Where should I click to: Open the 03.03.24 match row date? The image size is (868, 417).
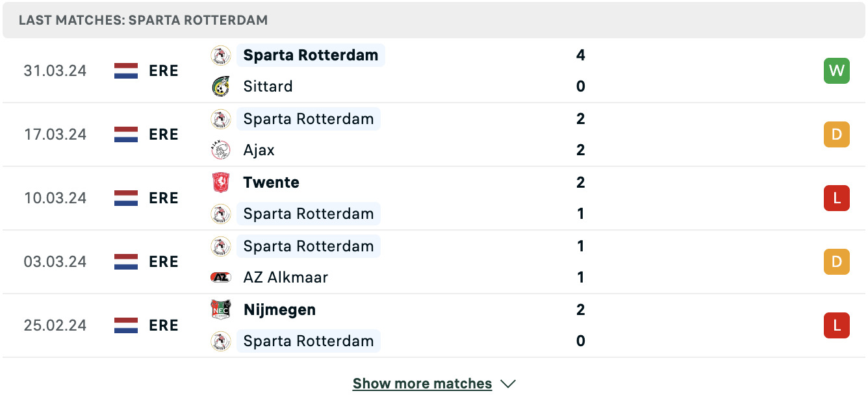[x=55, y=262]
